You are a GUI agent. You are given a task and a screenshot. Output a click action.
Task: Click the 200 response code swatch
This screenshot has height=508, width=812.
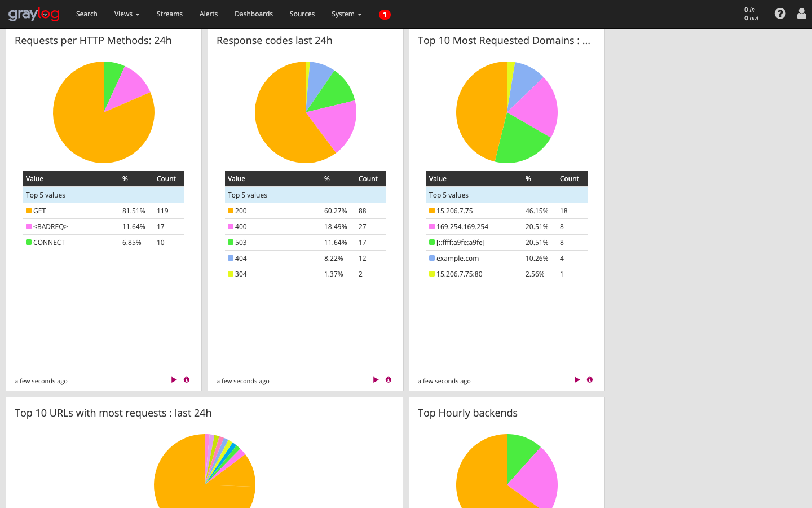(231, 211)
